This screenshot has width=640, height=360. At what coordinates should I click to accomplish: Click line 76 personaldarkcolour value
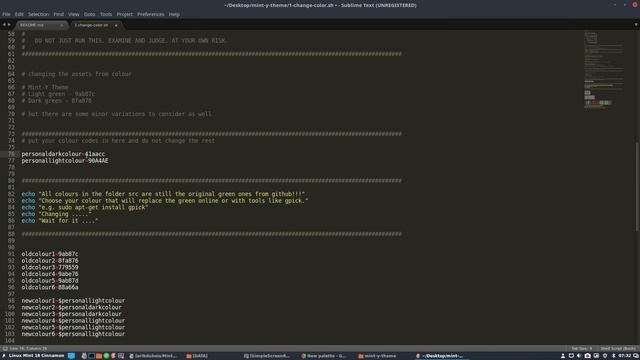click(x=95, y=154)
